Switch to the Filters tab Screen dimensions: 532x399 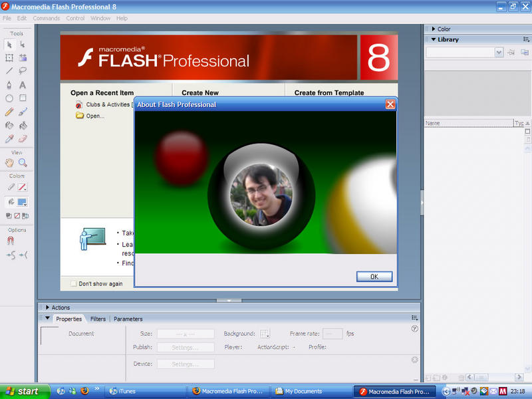[98, 319]
